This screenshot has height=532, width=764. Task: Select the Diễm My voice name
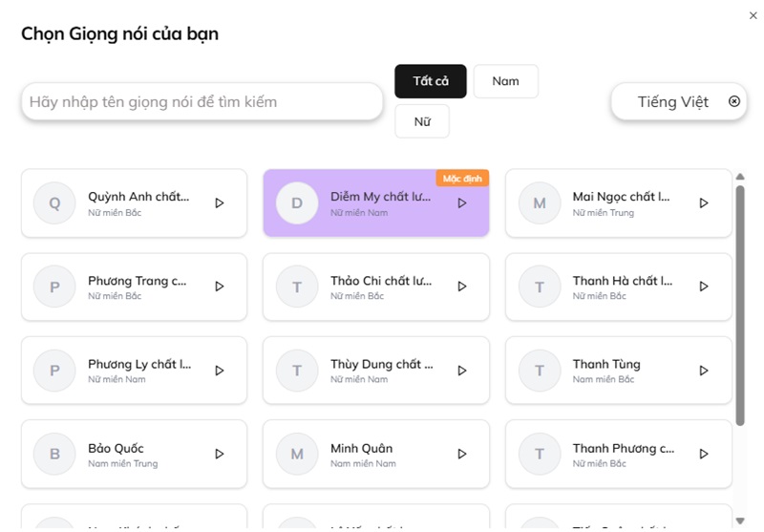(x=380, y=197)
